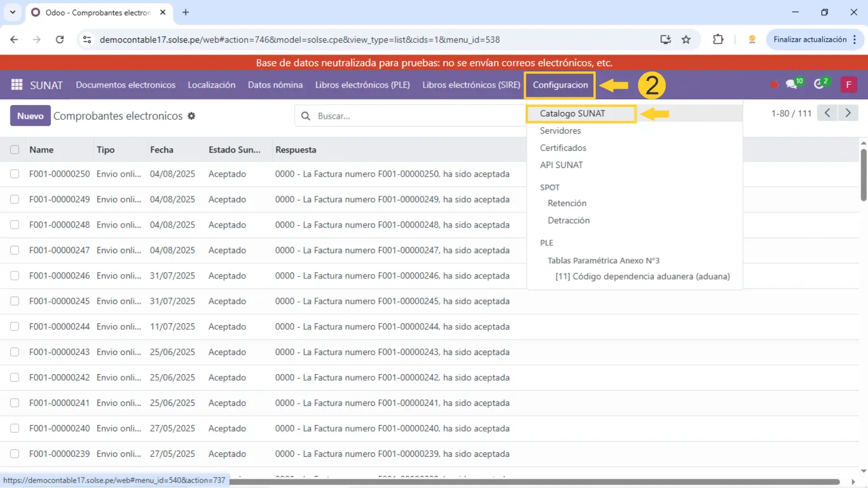Open a new browser tab
The height and width of the screenshot is (488, 868).
pyautogui.click(x=185, y=12)
